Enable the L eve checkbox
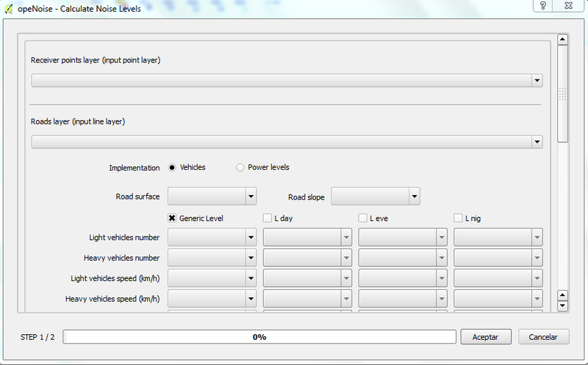588x365 pixels. coord(363,218)
